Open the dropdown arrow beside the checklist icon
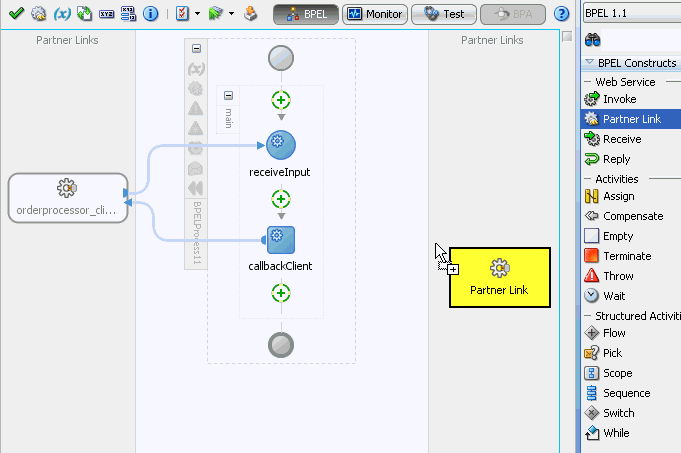Viewport: 681px width, 453px height. 197,13
